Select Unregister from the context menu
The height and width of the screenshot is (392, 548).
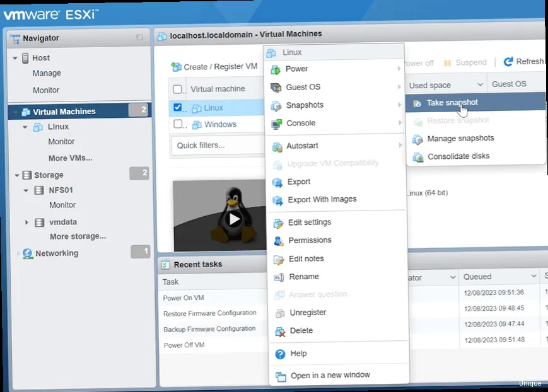click(x=308, y=313)
